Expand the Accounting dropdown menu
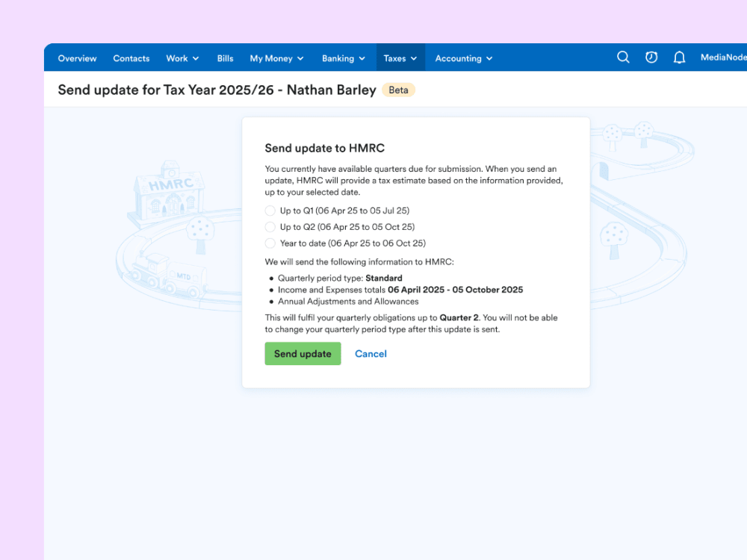The height and width of the screenshot is (560, 747). click(464, 58)
